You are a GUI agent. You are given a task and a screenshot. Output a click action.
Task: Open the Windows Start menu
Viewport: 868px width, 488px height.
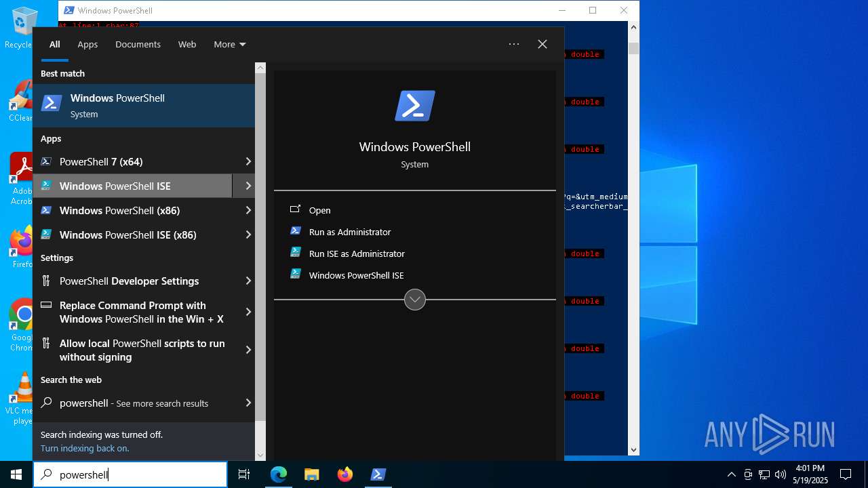(x=16, y=474)
